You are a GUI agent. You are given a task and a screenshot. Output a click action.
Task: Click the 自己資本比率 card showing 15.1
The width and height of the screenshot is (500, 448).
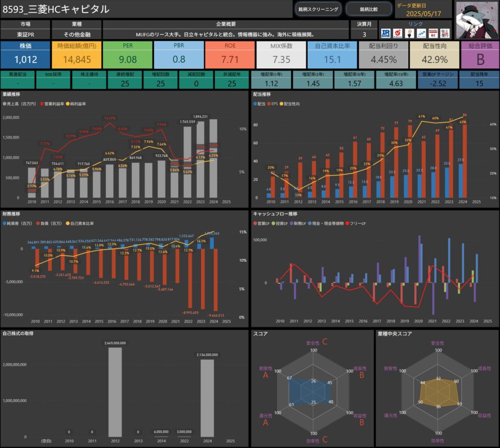click(x=332, y=55)
